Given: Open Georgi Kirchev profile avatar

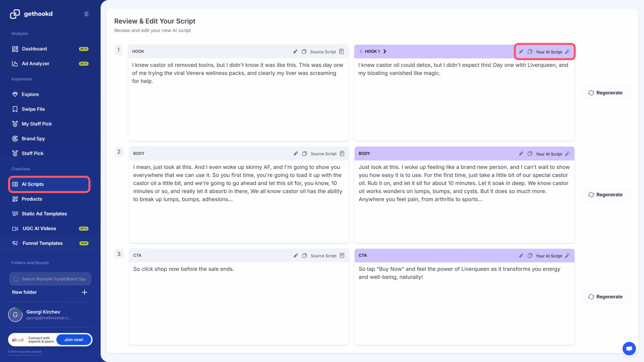Looking at the screenshot, I should pos(15,315).
